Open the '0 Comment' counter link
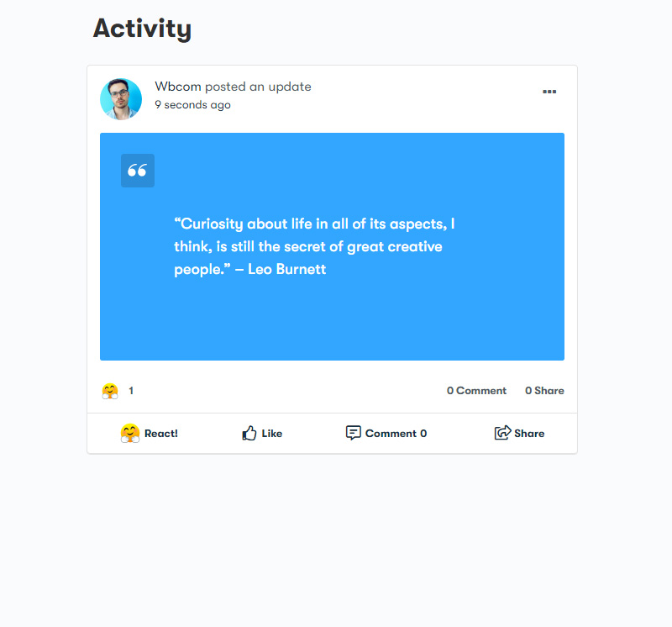The width and height of the screenshot is (672, 627). 476,391
